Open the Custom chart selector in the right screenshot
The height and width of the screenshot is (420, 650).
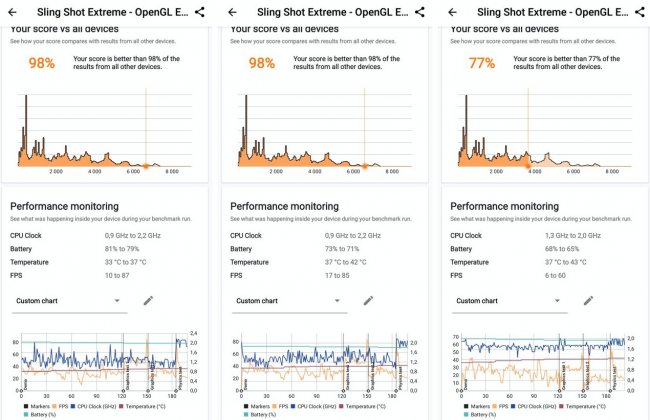tap(506, 301)
